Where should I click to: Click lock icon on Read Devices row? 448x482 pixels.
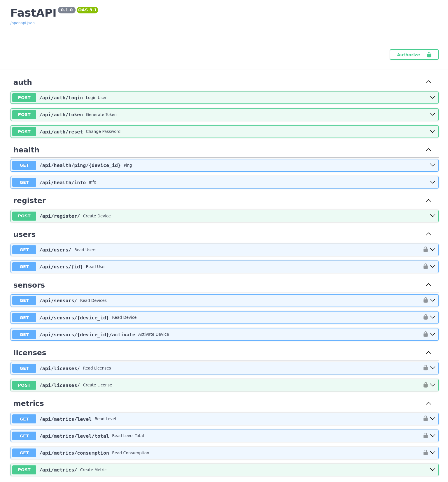tap(426, 300)
